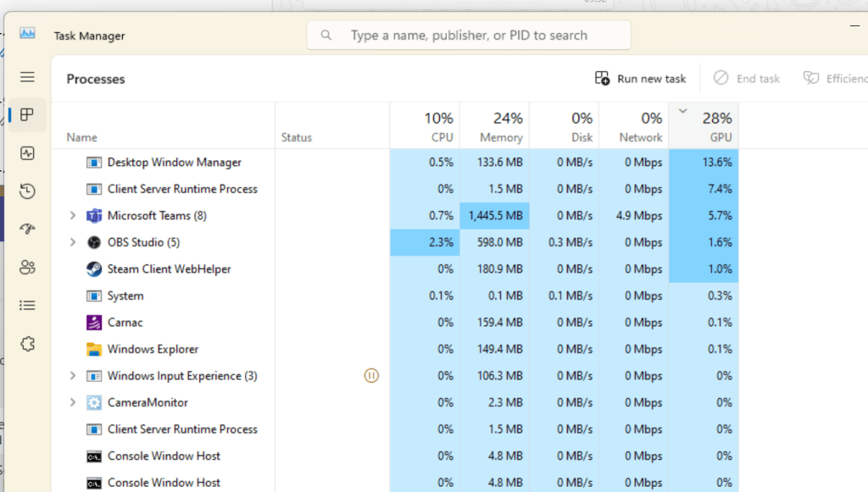Click the 598.0 MB memory cell
The image size is (868, 492).
(x=494, y=242)
